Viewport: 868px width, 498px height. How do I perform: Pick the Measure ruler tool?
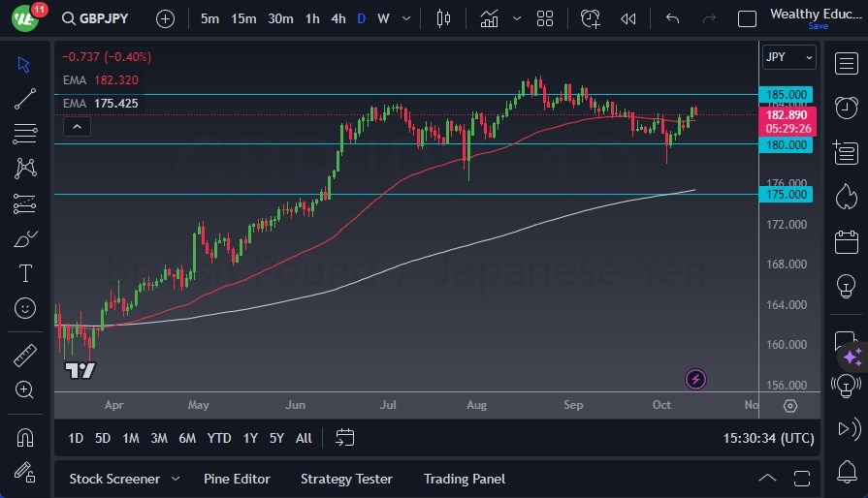(25, 356)
